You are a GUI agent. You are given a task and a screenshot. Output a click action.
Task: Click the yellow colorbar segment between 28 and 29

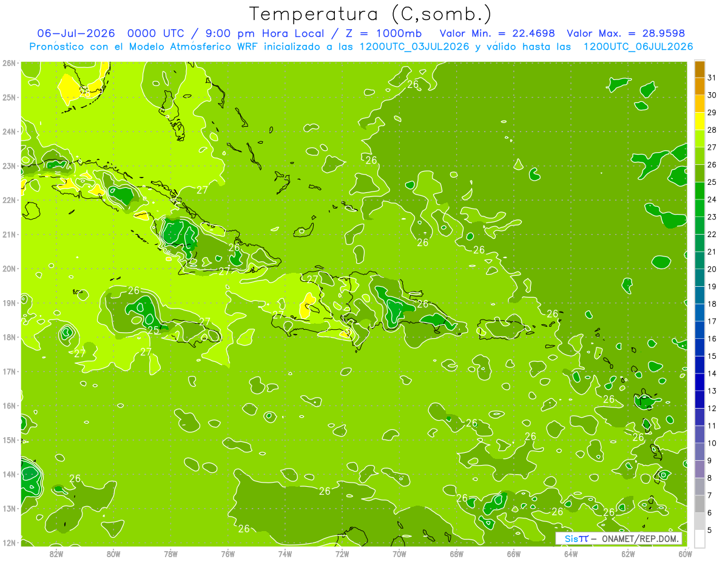(699, 121)
